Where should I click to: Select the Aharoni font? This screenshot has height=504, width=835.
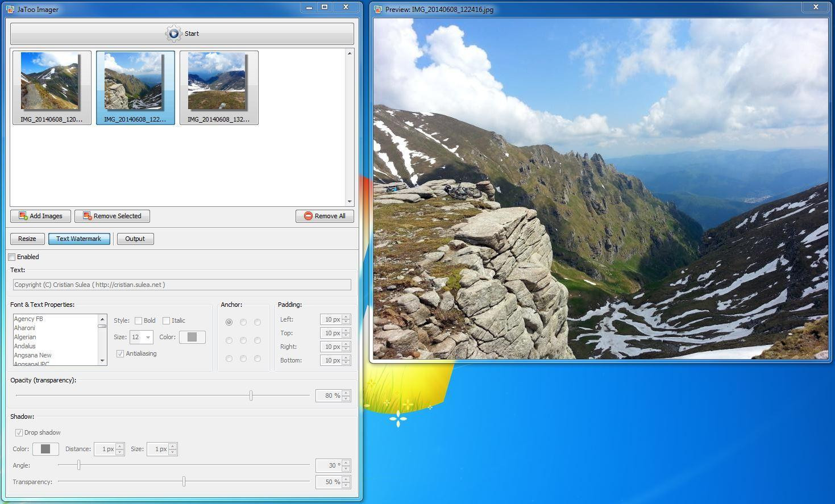[24, 328]
